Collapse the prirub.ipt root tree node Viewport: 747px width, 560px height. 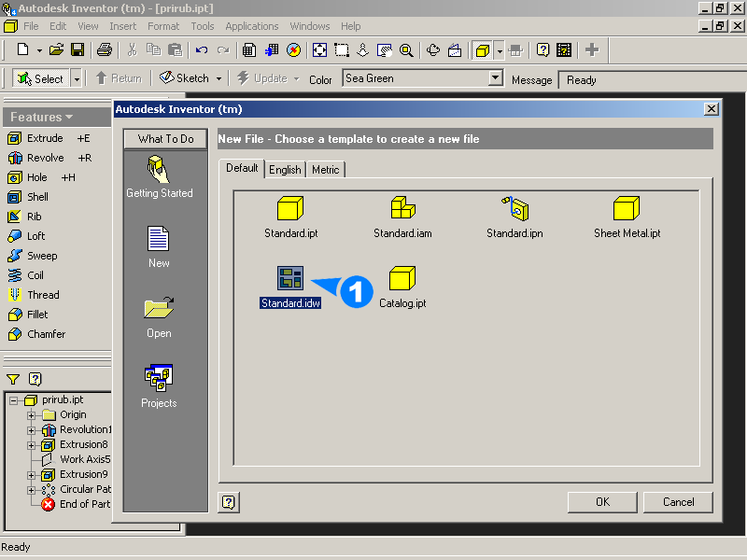[x=14, y=399]
